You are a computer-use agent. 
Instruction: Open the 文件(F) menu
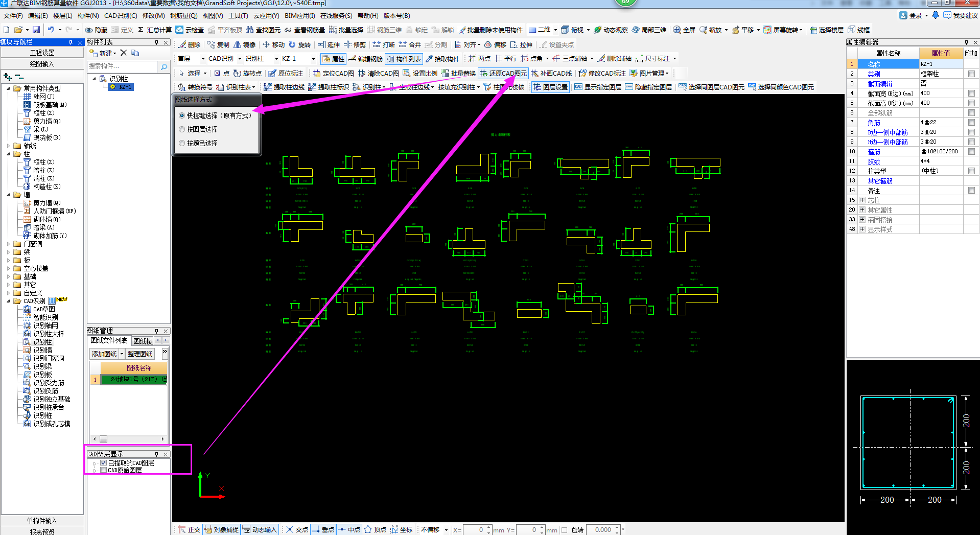tap(13, 16)
